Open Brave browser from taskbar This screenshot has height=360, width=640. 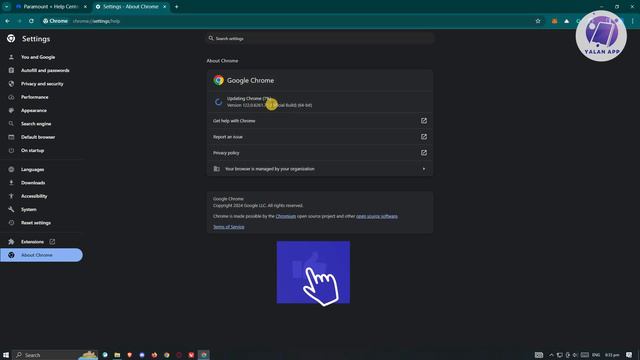tap(129, 355)
